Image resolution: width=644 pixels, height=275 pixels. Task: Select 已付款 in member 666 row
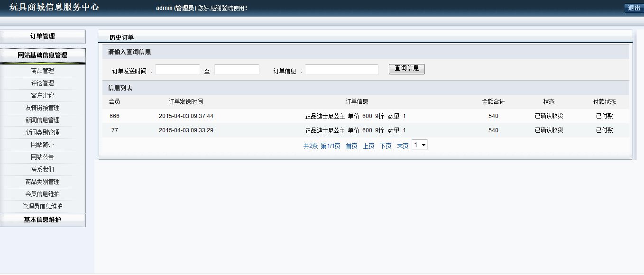605,116
